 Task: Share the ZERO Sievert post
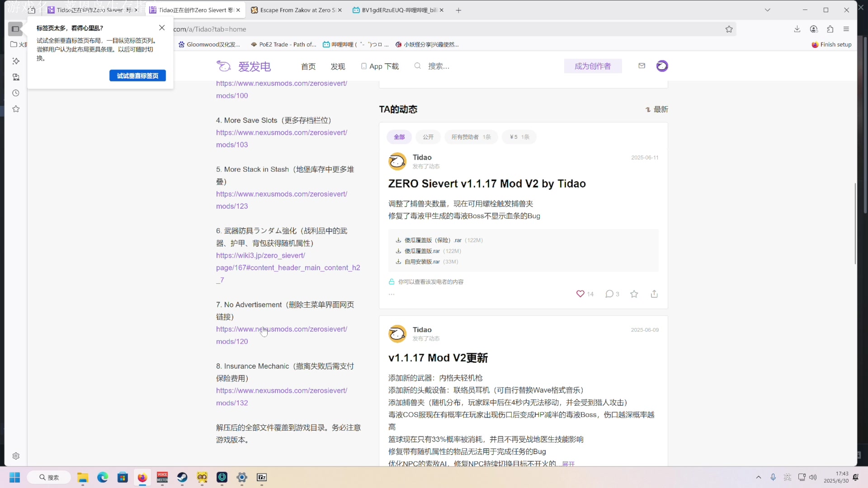(x=654, y=294)
